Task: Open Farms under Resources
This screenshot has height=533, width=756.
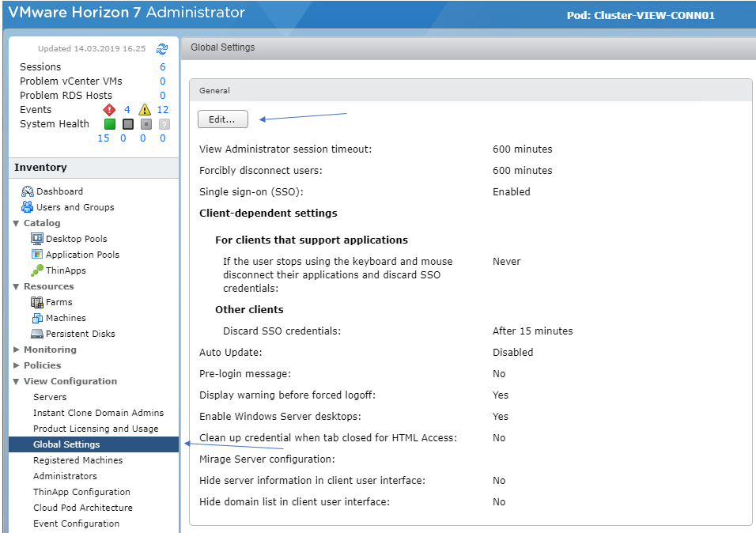Action: pyautogui.click(x=59, y=302)
